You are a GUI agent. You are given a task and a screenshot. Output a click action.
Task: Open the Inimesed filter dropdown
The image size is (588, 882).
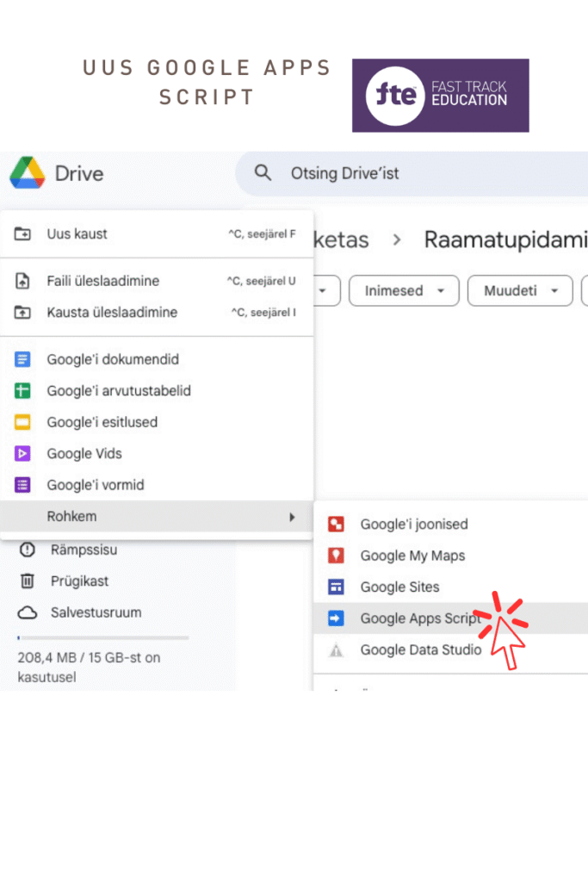403,291
